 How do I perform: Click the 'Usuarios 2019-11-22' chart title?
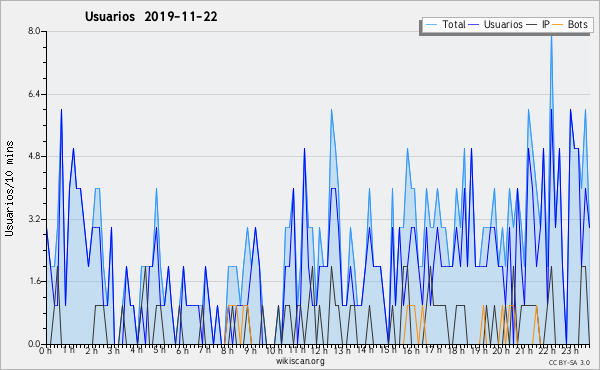click(151, 17)
